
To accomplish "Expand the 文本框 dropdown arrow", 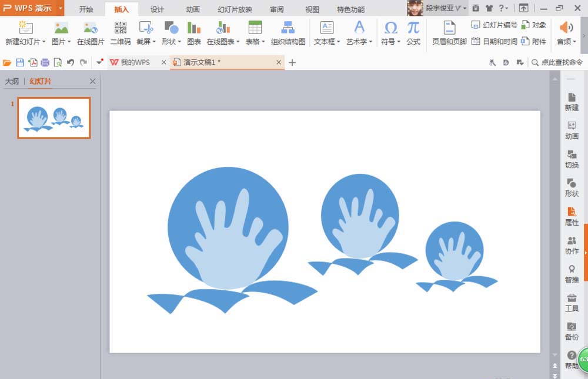I will pos(338,42).
